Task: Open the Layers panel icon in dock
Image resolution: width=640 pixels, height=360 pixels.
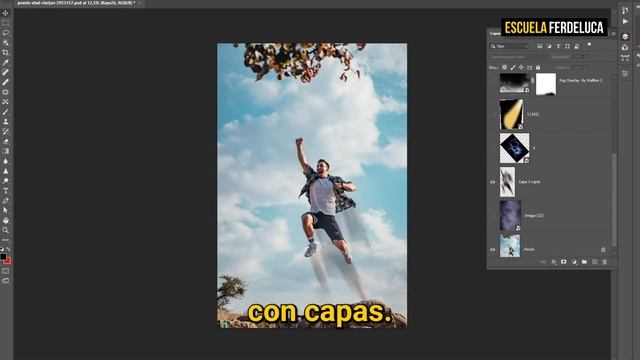Action: coord(625,36)
